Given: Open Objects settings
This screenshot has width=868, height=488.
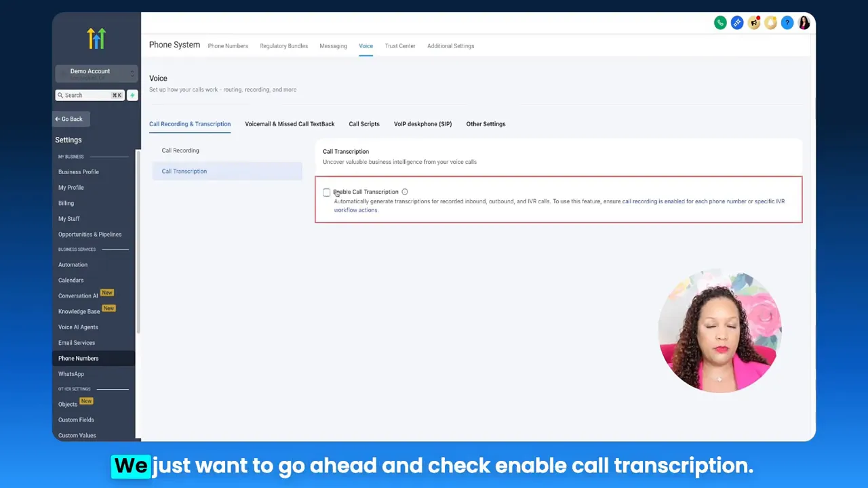Looking at the screenshot, I should pos(68,405).
